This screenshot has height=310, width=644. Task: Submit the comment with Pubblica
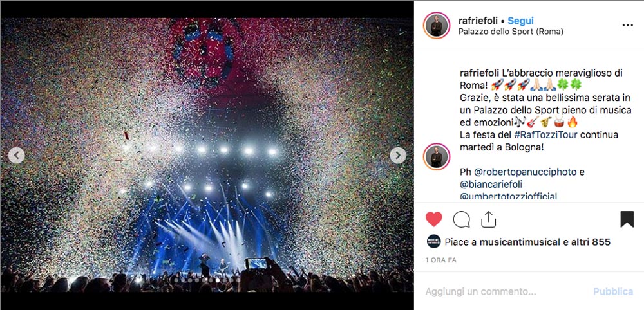(613, 291)
